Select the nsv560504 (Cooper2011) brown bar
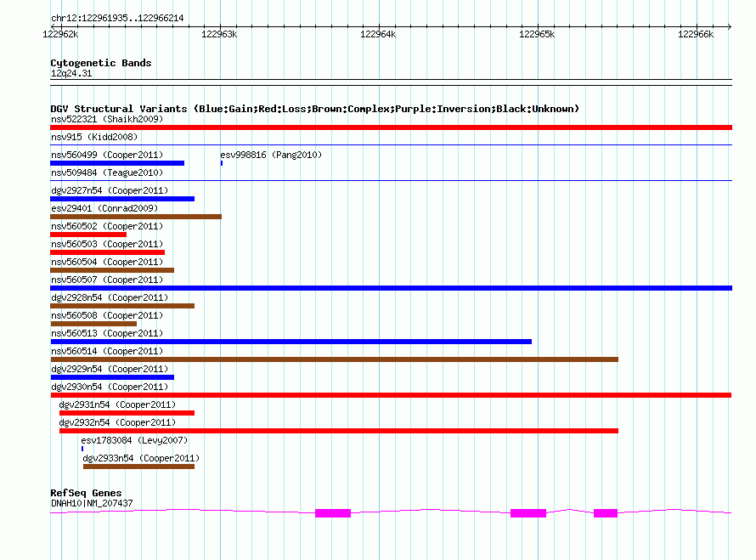The width and height of the screenshot is (756, 560). pos(112,270)
